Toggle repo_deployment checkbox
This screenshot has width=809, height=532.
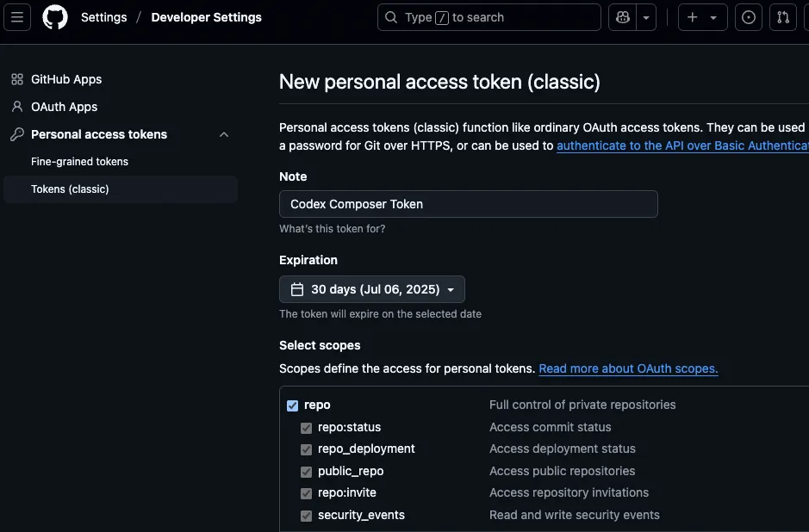point(307,449)
